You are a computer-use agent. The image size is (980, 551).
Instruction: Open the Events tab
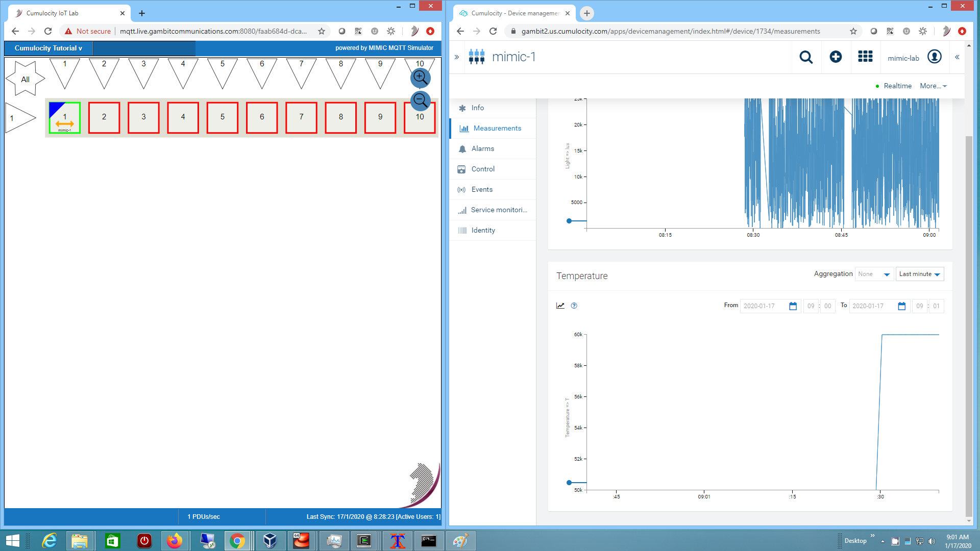(493, 189)
